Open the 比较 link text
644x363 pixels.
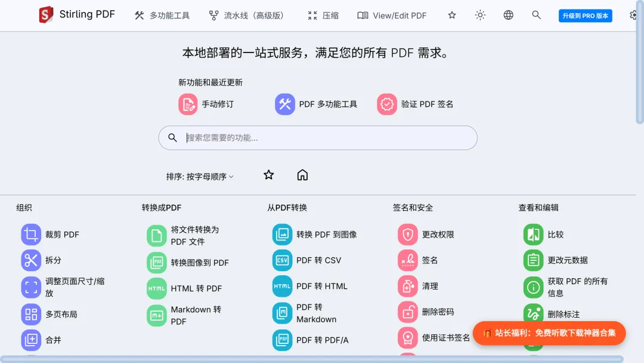click(556, 234)
